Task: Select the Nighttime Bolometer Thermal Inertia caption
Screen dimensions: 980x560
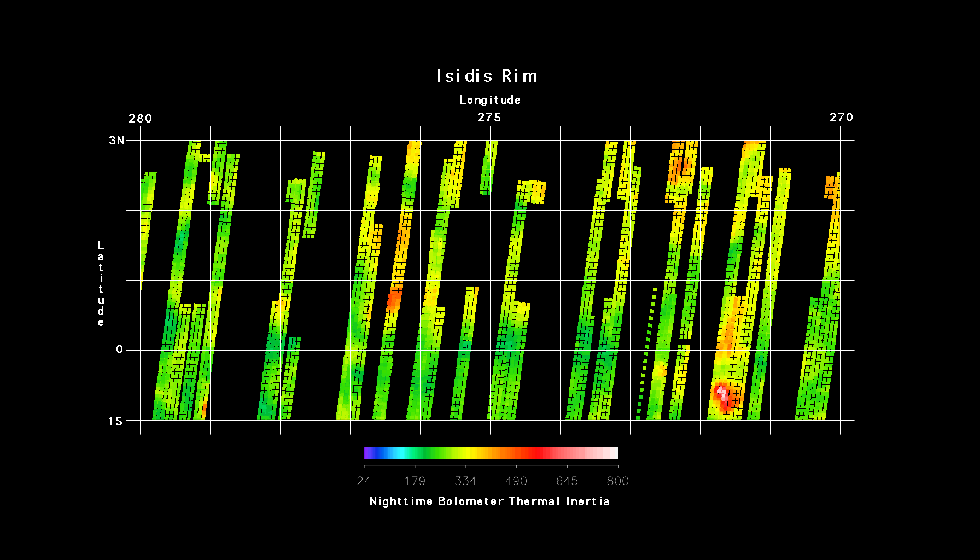Action: (x=489, y=501)
